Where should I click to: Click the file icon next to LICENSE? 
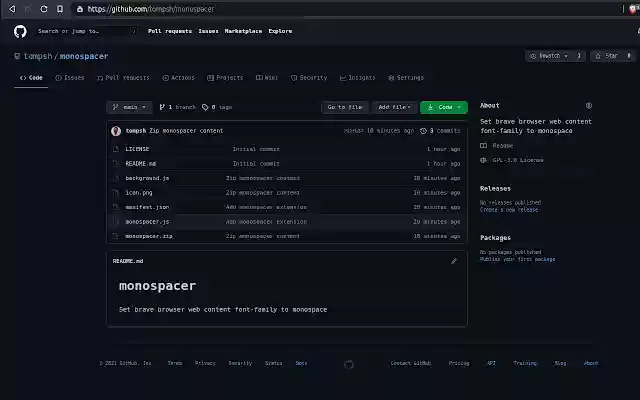coord(116,149)
